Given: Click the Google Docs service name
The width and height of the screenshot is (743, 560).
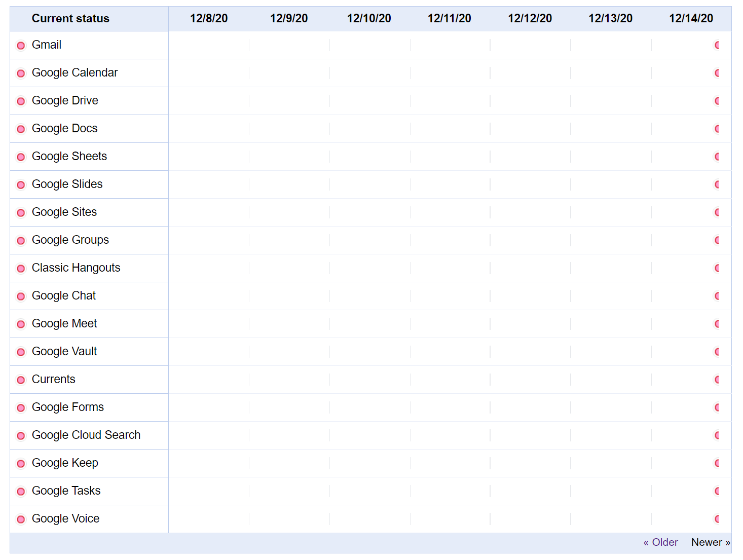Looking at the screenshot, I should [64, 128].
